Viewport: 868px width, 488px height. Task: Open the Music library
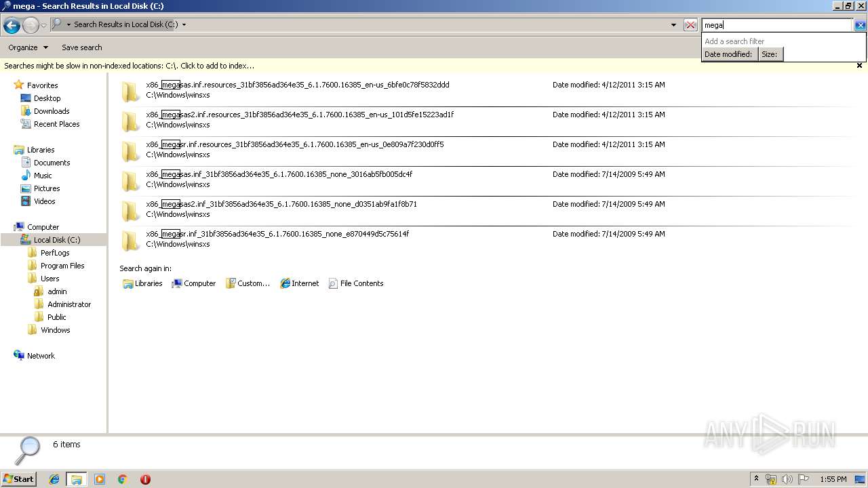(43, 176)
